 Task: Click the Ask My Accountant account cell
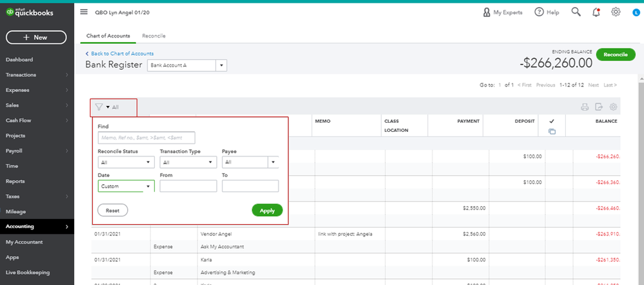click(222, 247)
